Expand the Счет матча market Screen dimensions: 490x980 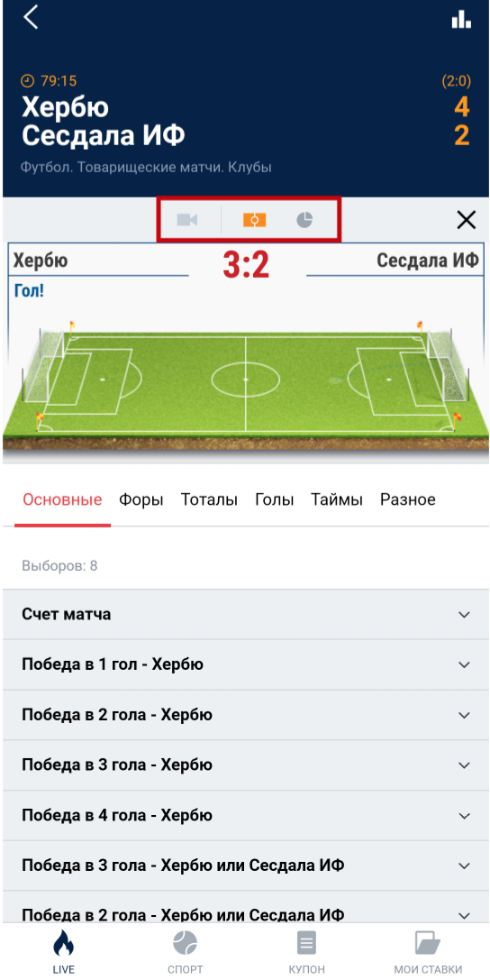pos(246,614)
